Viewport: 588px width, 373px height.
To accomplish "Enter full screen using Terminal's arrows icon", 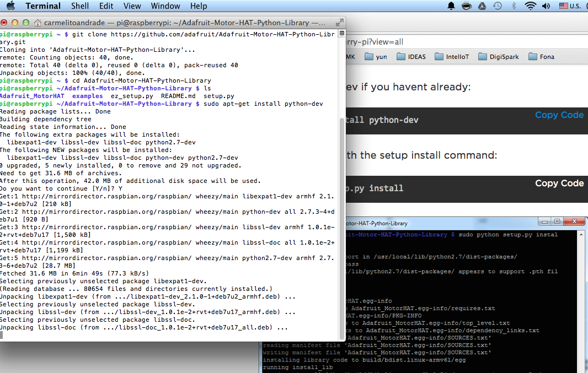I will tap(339, 23).
